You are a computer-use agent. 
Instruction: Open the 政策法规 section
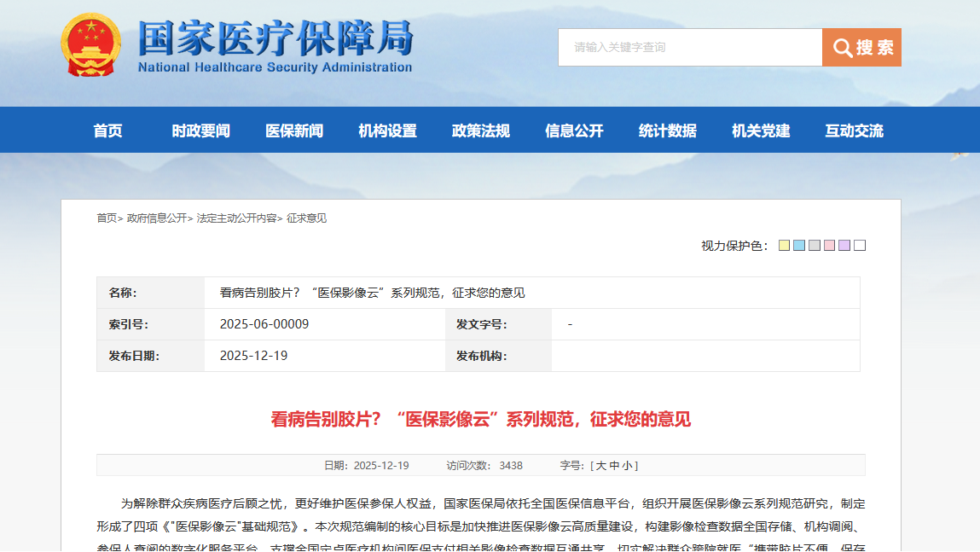click(479, 131)
